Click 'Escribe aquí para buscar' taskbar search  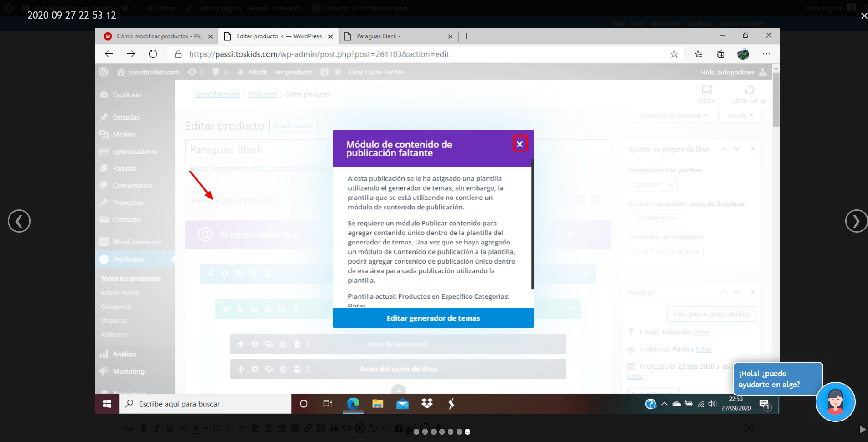[x=205, y=404]
